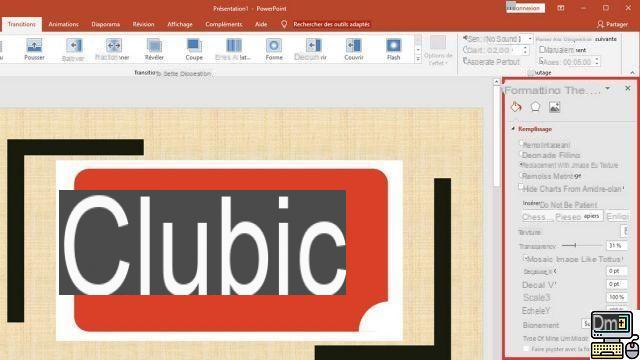Image resolution: width=640 pixels, height=360 pixels.
Task: Switch to the Transitions tab
Action: point(22,24)
